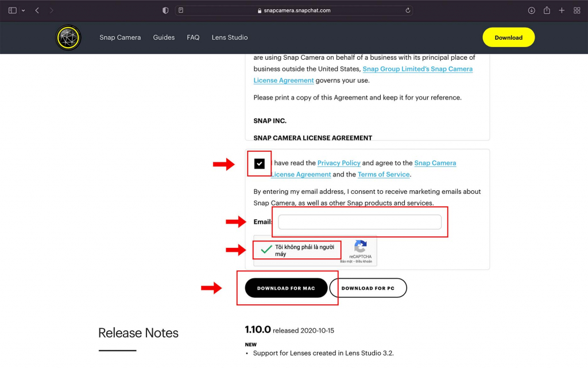
Task: Open the Snap Camera License Agreement link beside the checkbox
Action: [363, 168]
